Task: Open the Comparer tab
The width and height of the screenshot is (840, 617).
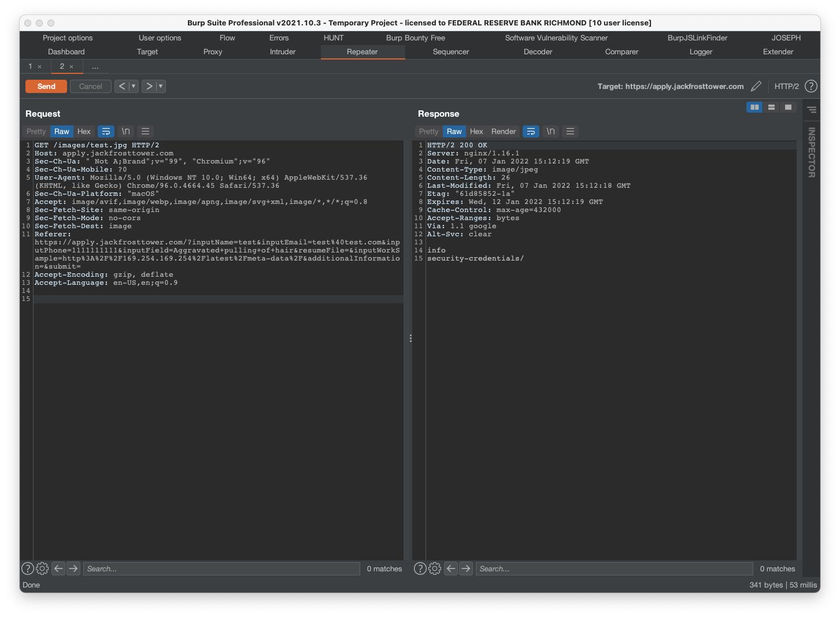Action: tap(621, 51)
